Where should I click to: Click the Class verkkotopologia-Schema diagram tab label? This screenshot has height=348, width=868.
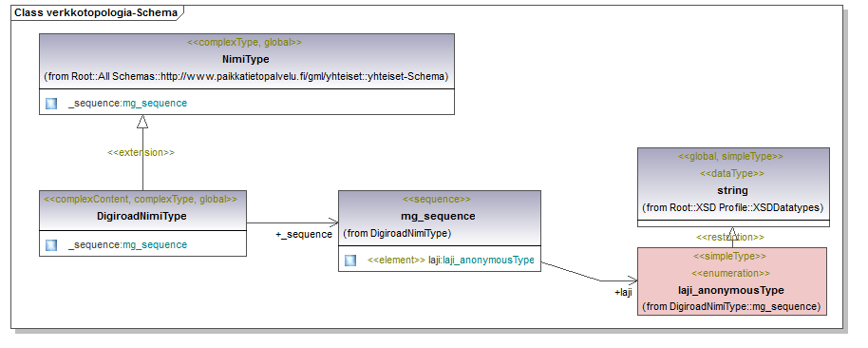(96, 12)
